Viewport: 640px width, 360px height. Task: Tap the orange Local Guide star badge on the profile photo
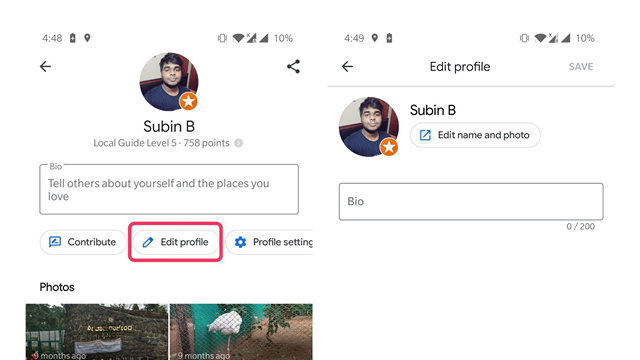coord(188,101)
